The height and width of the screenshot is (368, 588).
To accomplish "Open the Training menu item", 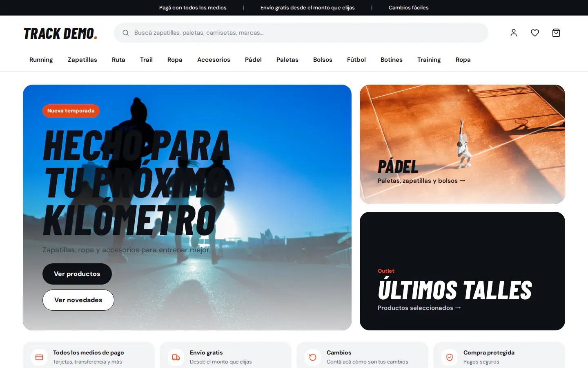I will click(429, 60).
